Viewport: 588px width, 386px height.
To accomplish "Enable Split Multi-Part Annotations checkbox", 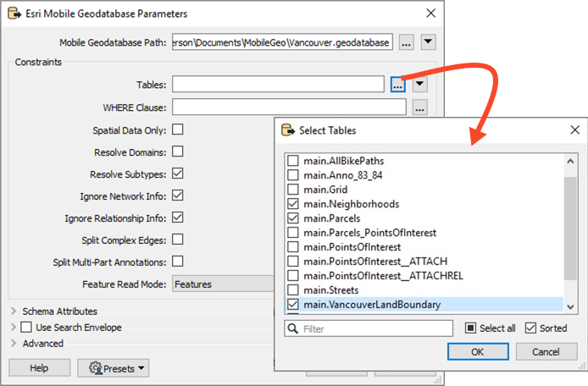I will pyautogui.click(x=178, y=262).
